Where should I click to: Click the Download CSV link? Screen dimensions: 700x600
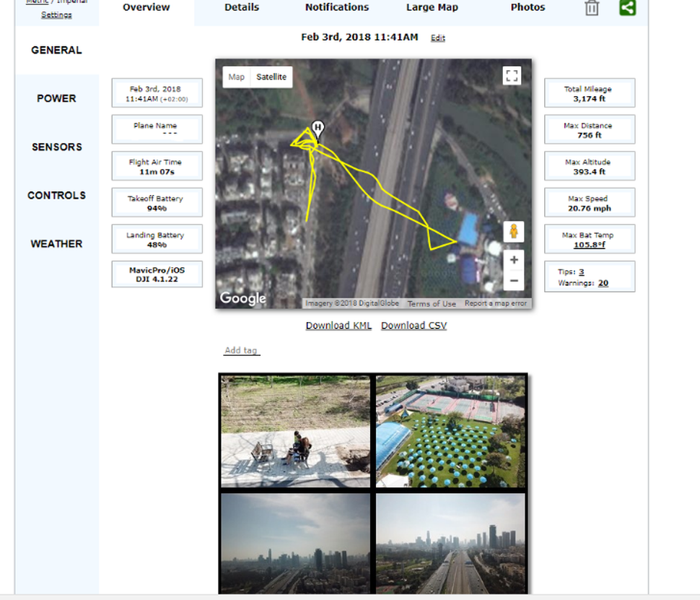click(x=414, y=326)
